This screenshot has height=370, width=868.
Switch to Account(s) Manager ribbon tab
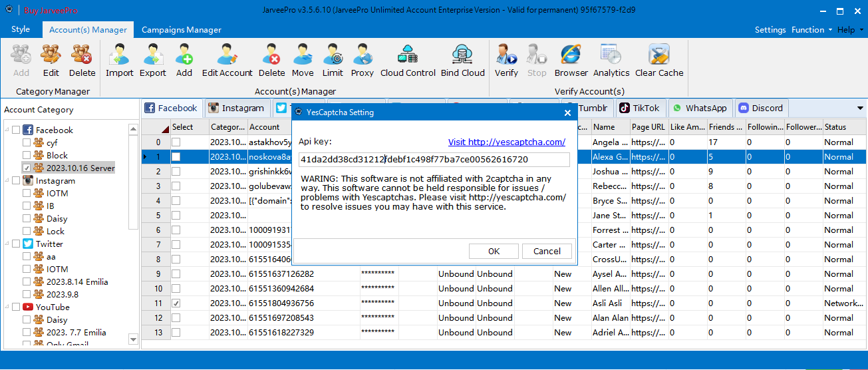pos(88,30)
